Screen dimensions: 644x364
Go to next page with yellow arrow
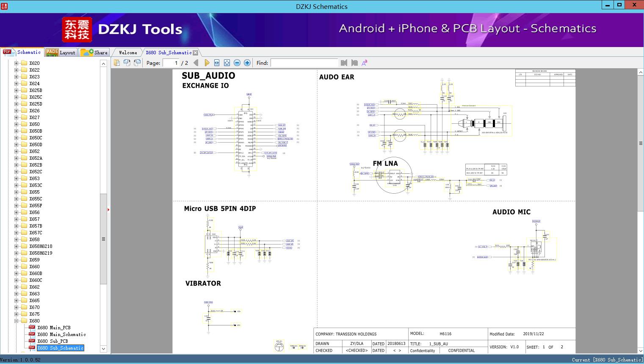[x=207, y=62]
